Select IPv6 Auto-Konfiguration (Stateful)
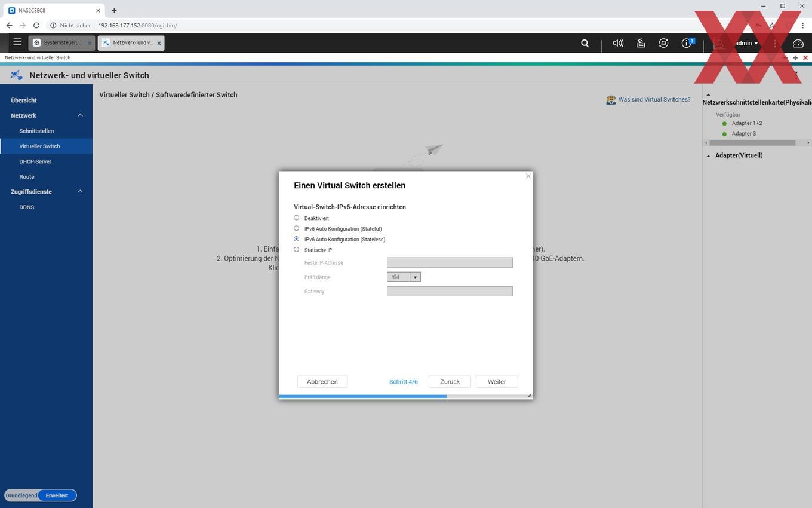The height and width of the screenshot is (508, 812). (x=296, y=228)
